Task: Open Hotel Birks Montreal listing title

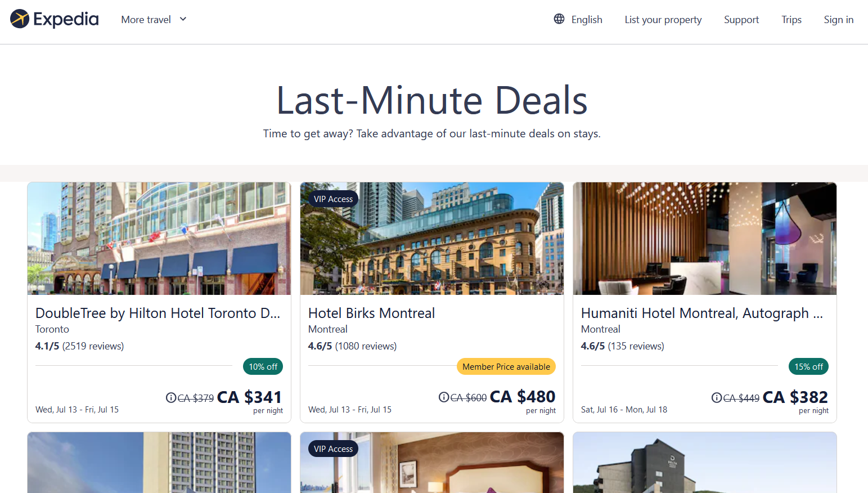Action: tap(371, 313)
